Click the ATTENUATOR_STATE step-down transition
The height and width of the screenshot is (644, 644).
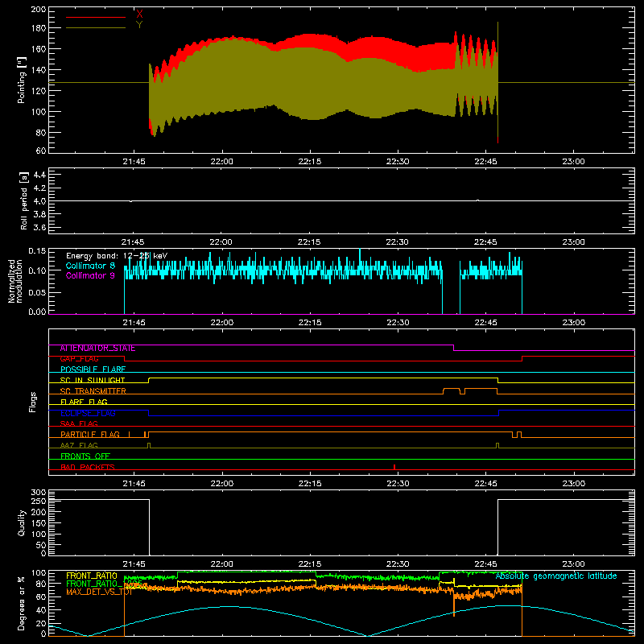tap(454, 348)
